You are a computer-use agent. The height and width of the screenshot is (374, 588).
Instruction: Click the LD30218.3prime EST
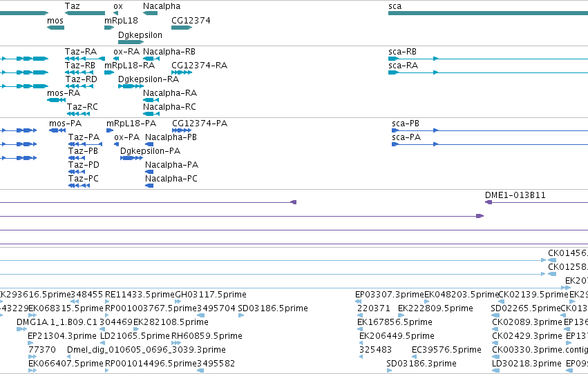(495, 371)
